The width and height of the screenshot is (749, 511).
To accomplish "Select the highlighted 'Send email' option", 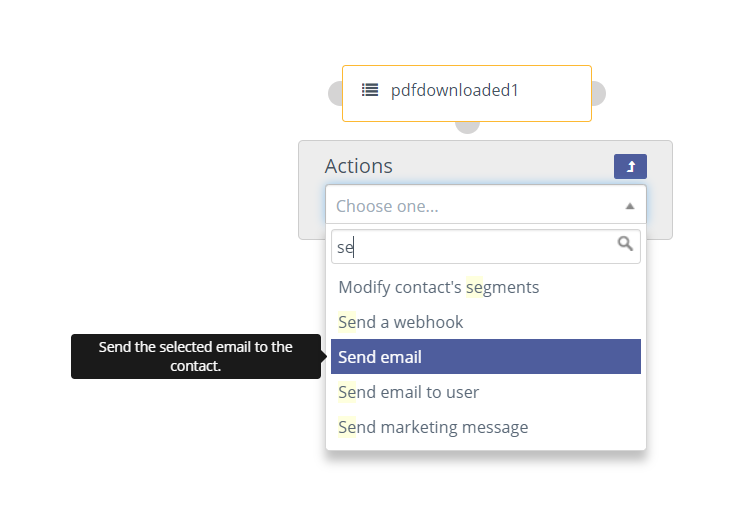I will coord(486,357).
